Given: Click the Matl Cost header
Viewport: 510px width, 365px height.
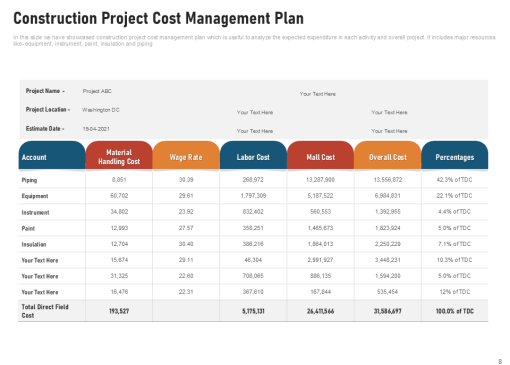Looking at the screenshot, I should coord(320,155).
